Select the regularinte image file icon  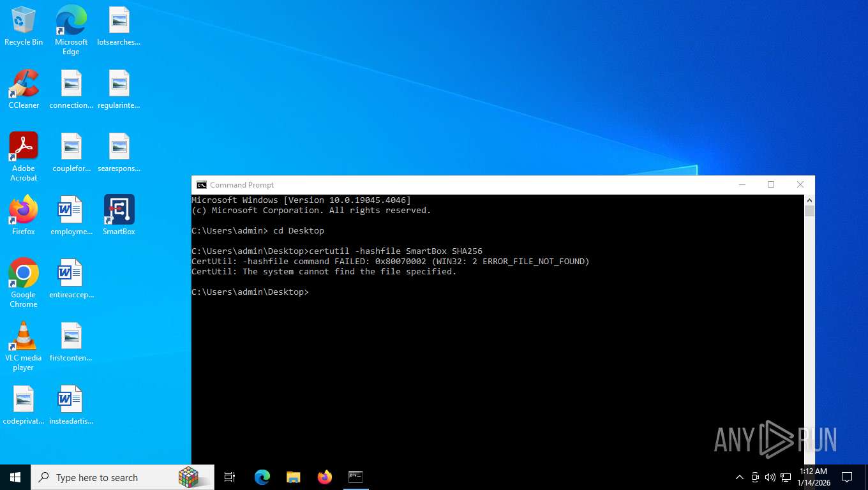point(119,89)
